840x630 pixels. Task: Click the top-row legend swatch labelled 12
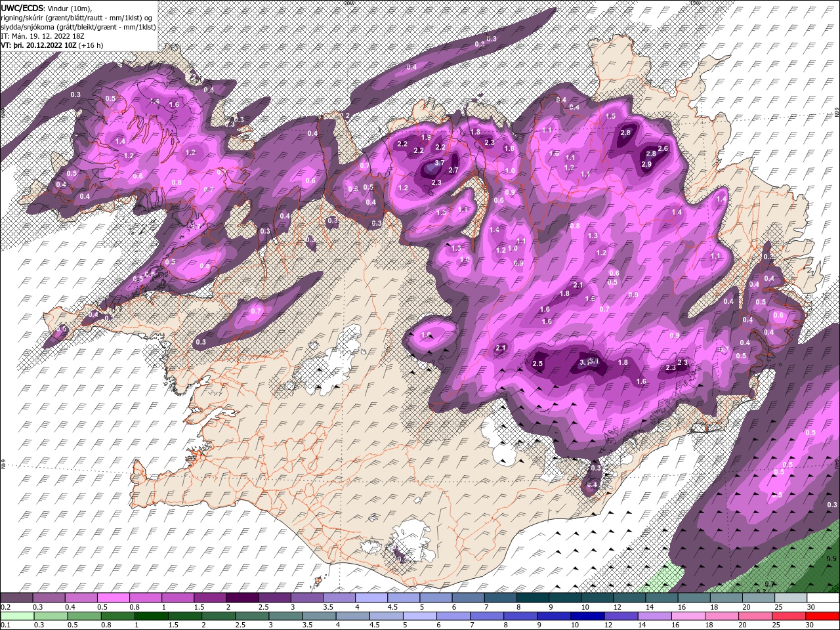(628, 598)
